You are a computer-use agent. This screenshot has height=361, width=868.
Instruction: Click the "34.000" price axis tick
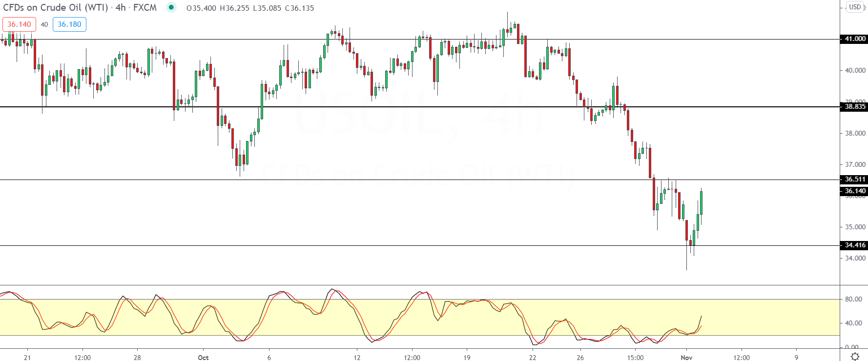[x=855, y=258]
